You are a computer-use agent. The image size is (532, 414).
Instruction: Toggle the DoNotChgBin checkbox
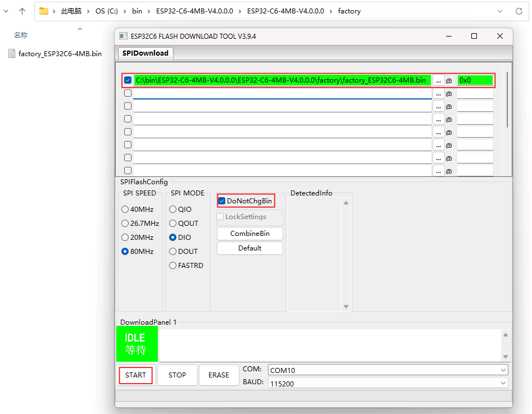click(x=222, y=201)
